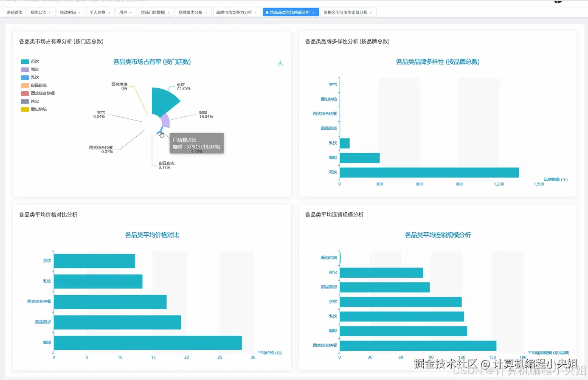Click the 西式综合快餐 0.07% pie label
This screenshot has width=588, height=380.
[x=101, y=149]
